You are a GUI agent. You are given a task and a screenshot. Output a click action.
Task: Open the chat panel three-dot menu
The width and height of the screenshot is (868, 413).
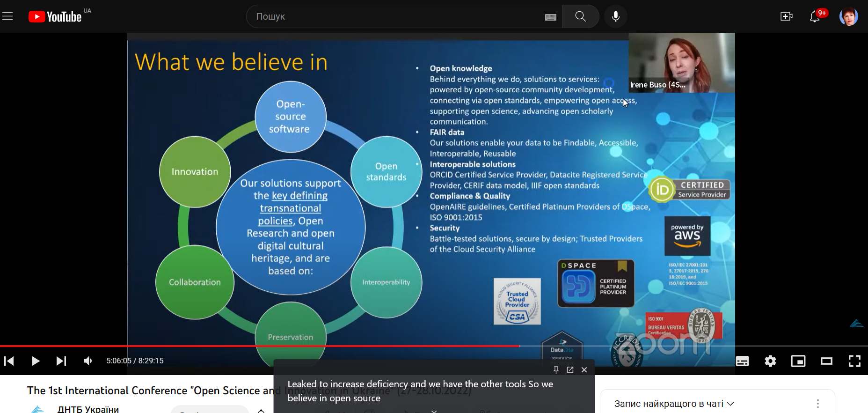(818, 404)
